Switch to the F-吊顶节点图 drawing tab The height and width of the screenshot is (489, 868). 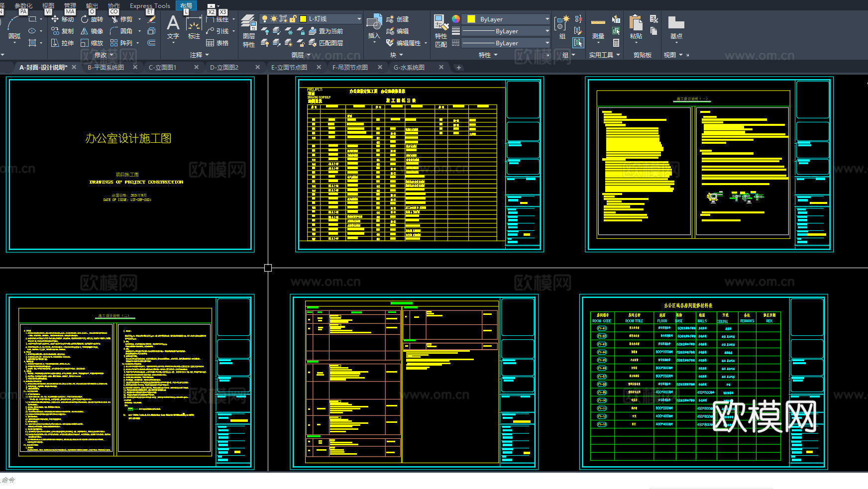[x=350, y=67]
